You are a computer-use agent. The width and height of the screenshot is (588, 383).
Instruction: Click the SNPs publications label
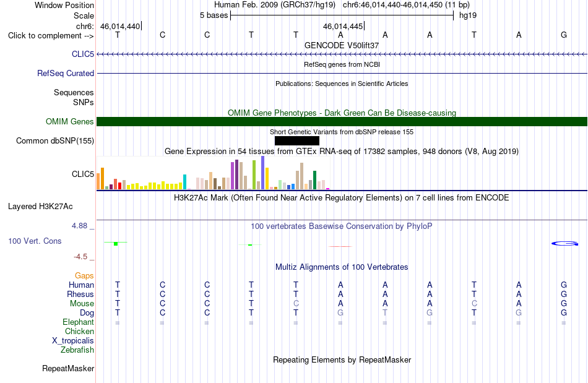coord(84,102)
